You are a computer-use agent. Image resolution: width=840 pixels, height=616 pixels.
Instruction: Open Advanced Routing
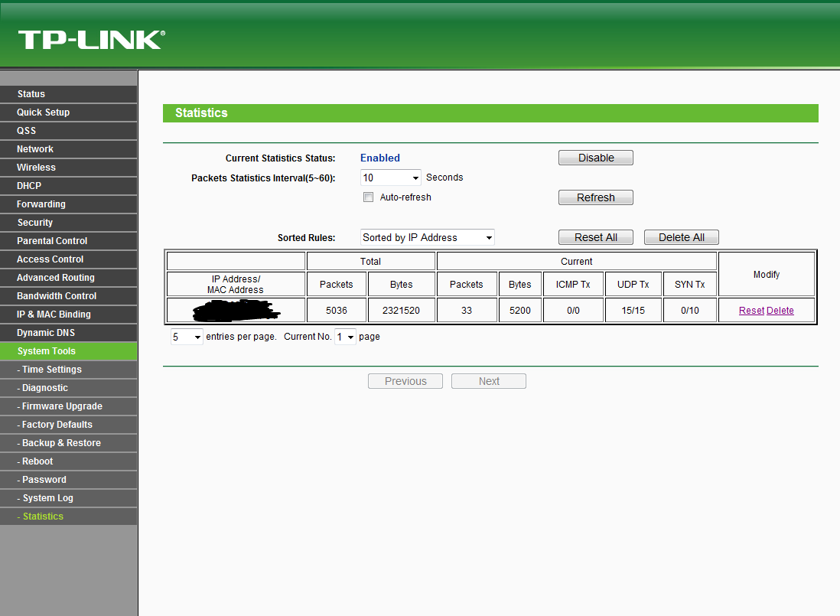[69, 278]
